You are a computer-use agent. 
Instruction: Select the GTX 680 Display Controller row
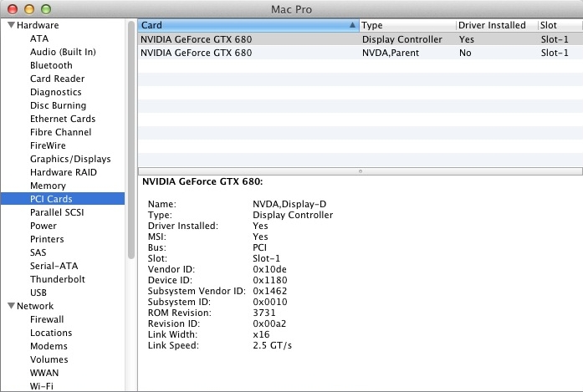pyautogui.click(x=361, y=39)
